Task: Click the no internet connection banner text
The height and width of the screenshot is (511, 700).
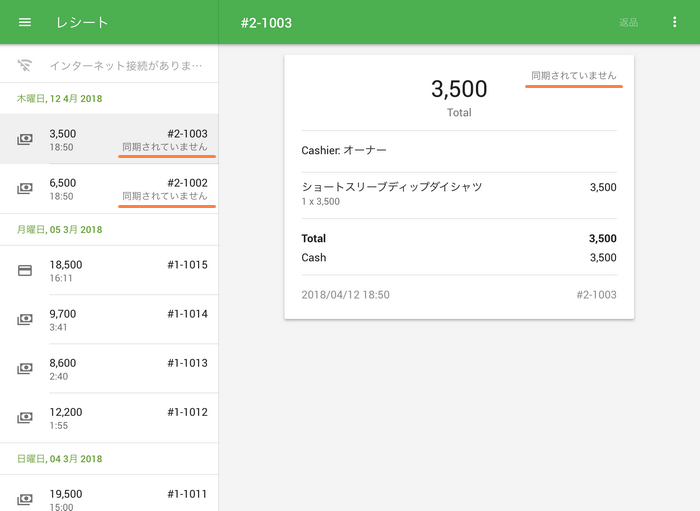Action: pyautogui.click(x=126, y=65)
